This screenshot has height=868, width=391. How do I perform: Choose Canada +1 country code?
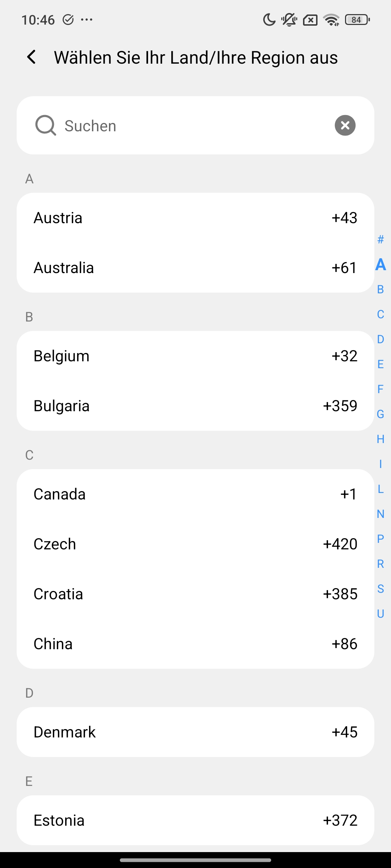coord(195,494)
